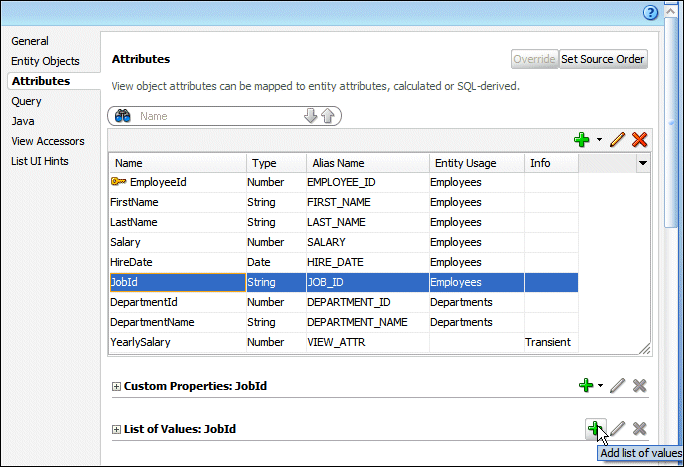
Task: Open the List UI Hints tab
Action: [40, 161]
